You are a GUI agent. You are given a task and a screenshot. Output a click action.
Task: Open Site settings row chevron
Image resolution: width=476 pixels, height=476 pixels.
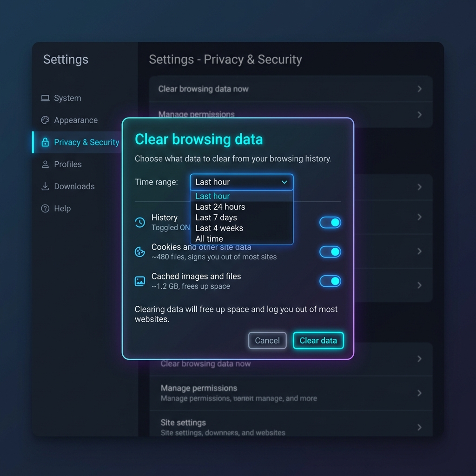click(420, 427)
